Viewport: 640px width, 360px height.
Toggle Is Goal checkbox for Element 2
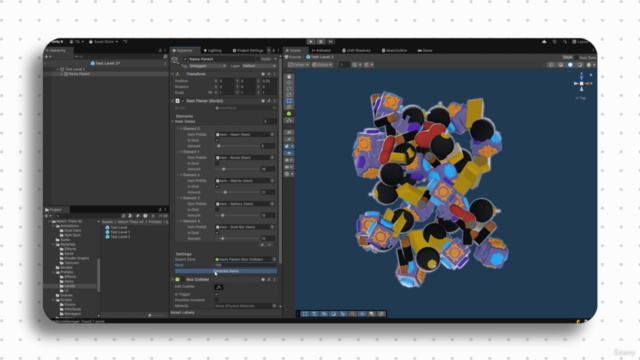[217, 187]
